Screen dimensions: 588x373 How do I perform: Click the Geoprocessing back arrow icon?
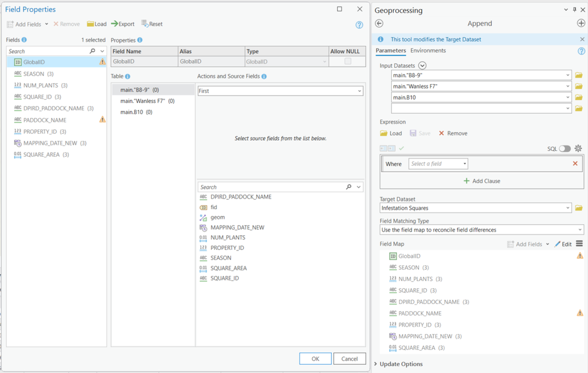[x=379, y=24]
